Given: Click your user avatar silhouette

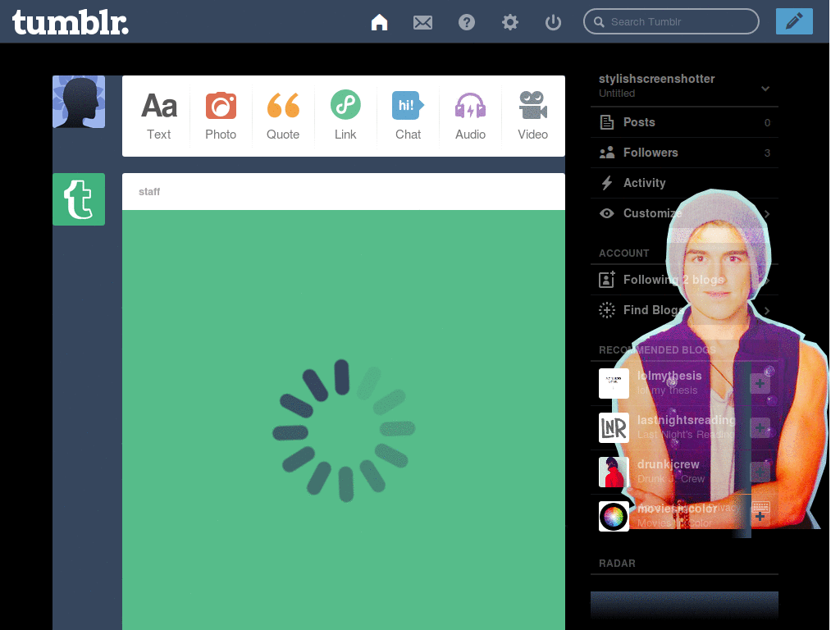Looking at the screenshot, I should 79,102.
